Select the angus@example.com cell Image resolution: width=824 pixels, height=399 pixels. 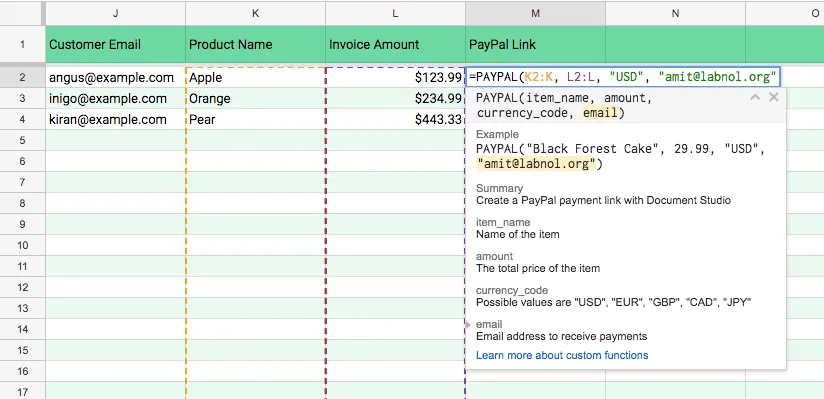point(116,77)
